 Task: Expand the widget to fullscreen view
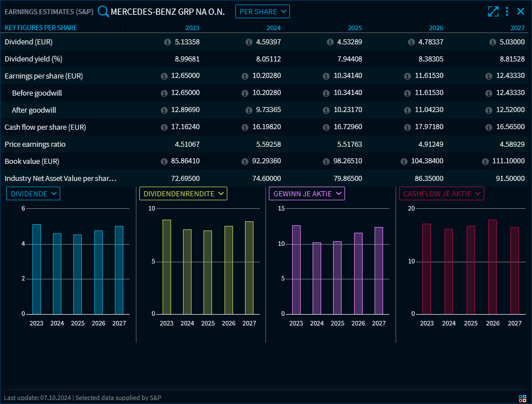(493, 11)
